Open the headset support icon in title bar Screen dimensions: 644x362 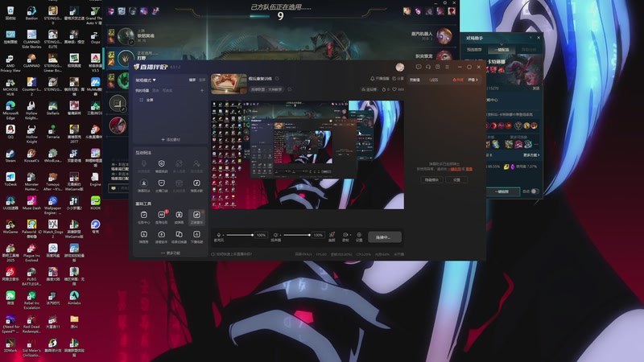[428, 67]
